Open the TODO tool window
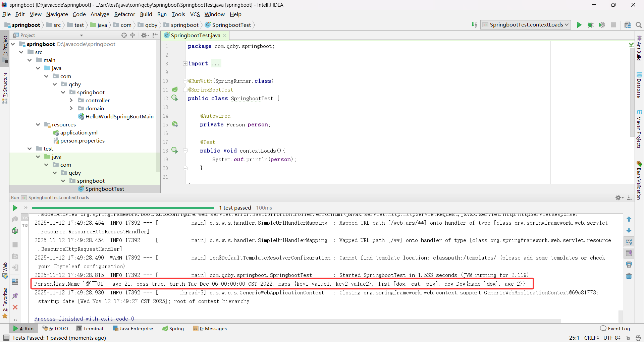This screenshot has width=644, height=342. 55,329
